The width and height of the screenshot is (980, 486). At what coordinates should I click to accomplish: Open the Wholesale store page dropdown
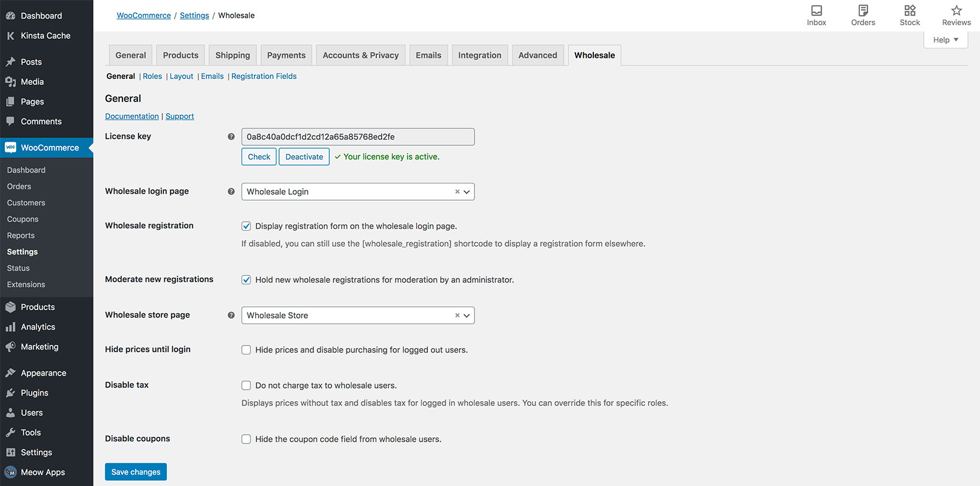358,316
